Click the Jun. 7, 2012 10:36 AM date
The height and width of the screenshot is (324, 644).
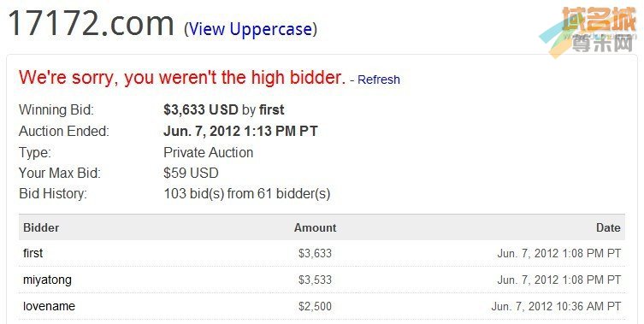tap(556, 306)
